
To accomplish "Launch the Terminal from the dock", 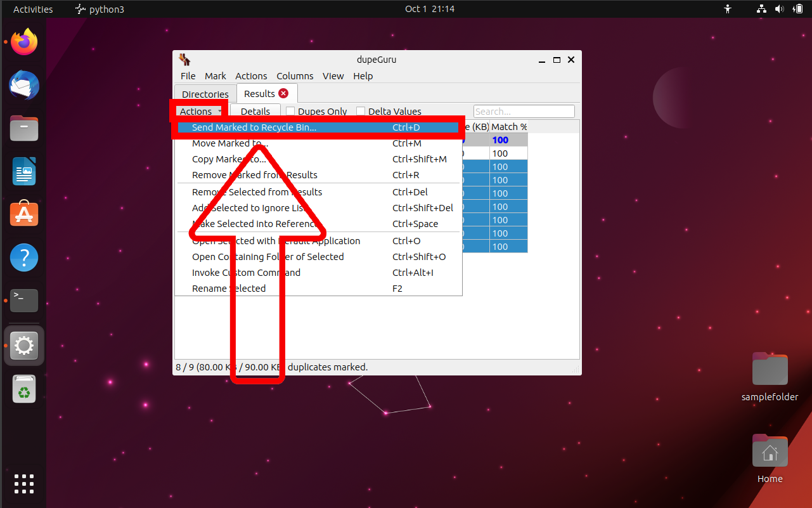I will 23,300.
